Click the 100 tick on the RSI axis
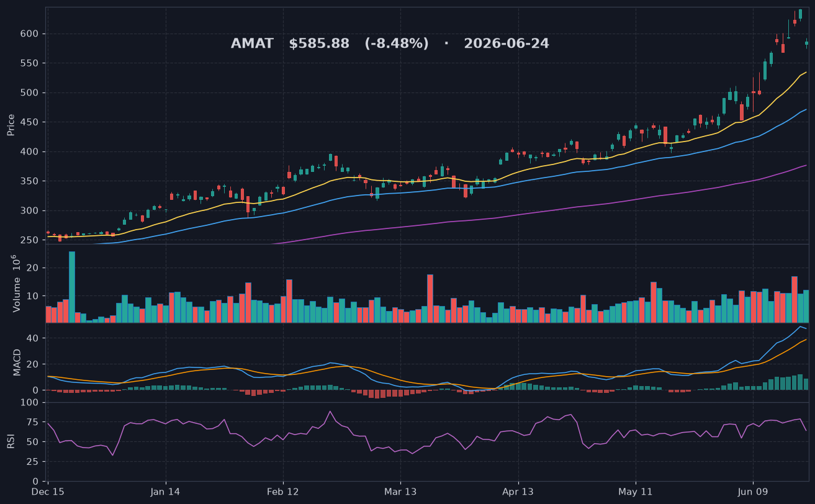This screenshot has height=504, width=815. [x=30, y=403]
